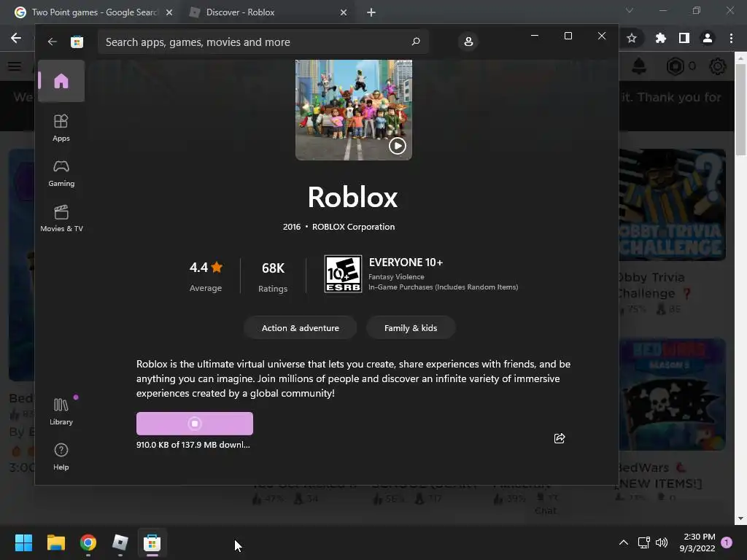
Task: Show hidden system tray icons
Action: (623, 542)
